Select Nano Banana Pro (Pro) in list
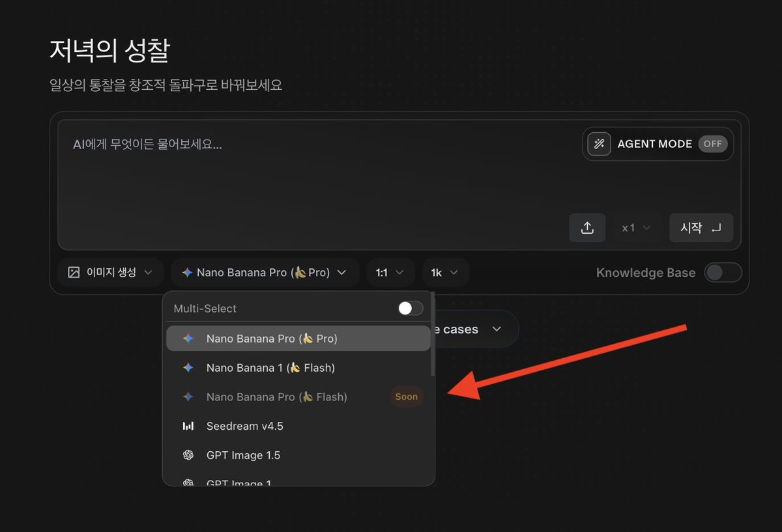Viewport: 782px width, 532px height. tap(298, 339)
